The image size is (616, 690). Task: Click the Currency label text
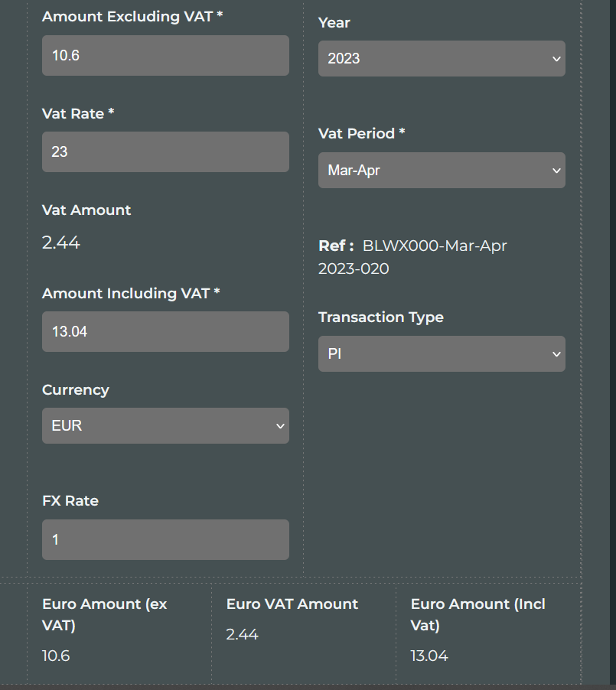click(76, 390)
